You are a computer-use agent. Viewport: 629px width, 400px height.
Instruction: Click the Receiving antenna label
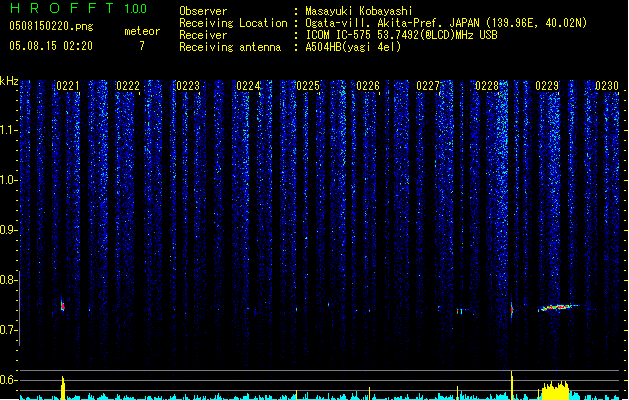pyautogui.click(x=230, y=47)
